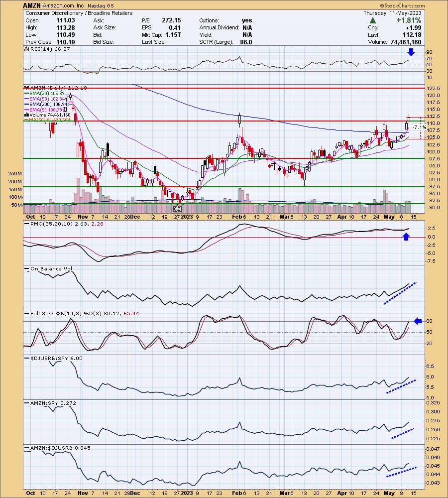
Task: Click the 'AMZN:$DJUSRB 0.045' panel label
Action: 60,448
